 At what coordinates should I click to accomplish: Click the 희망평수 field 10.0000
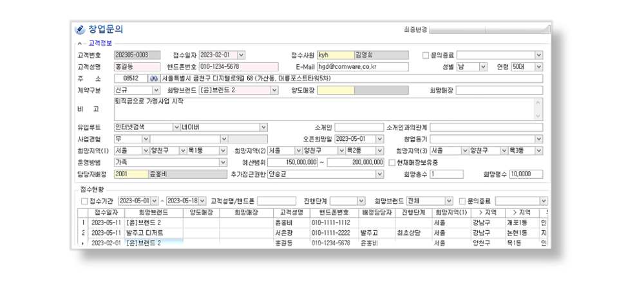point(526,174)
